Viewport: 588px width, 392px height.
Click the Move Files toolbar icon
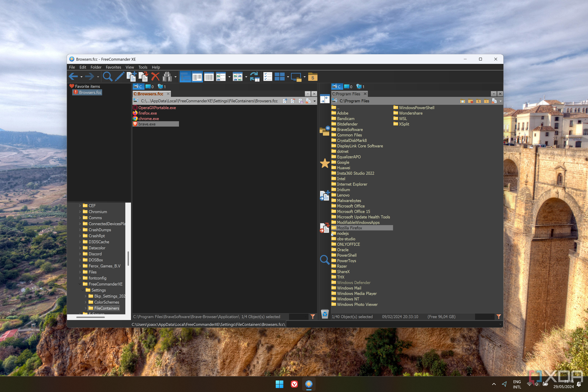[143, 77]
